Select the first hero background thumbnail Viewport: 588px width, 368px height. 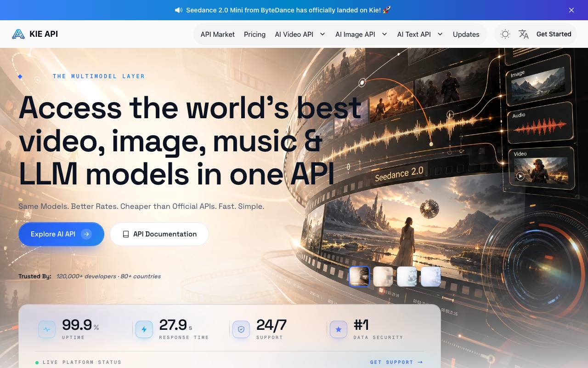click(359, 276)
